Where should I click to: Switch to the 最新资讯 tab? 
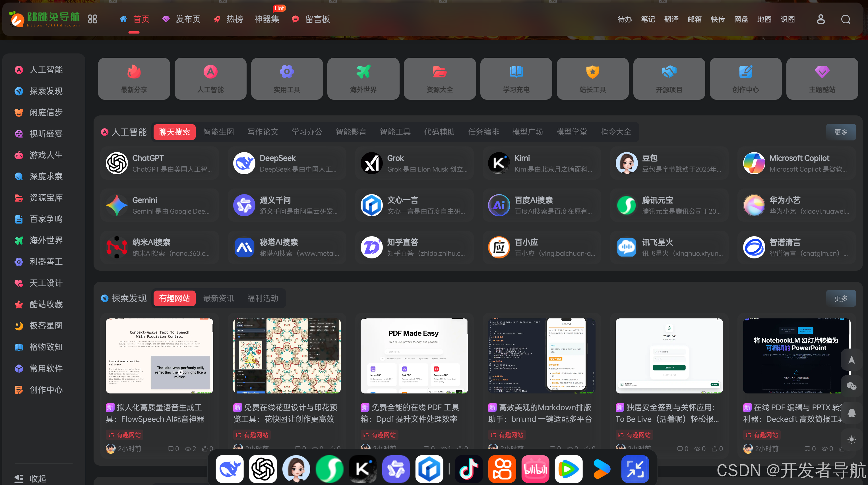(218, 299)
